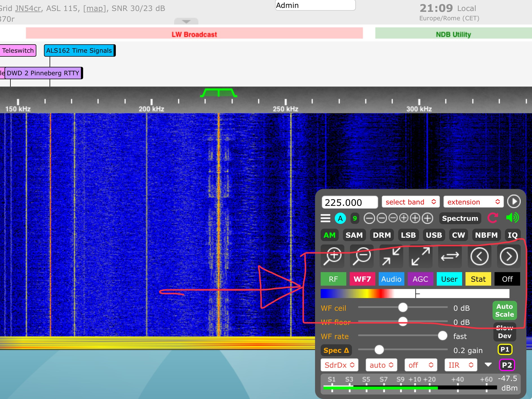Open the IIR filter dropdown

pos(461,365)
